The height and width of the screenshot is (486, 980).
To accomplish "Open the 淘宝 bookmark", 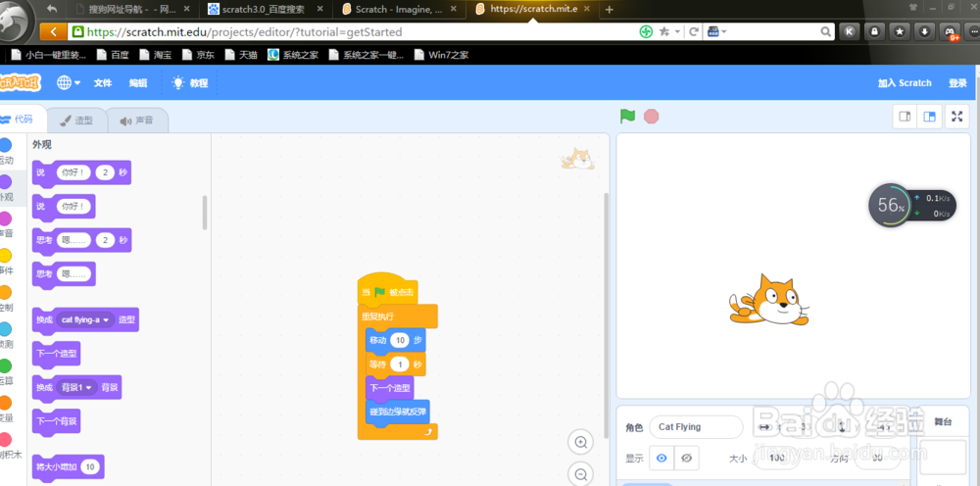I will (156, 55).
